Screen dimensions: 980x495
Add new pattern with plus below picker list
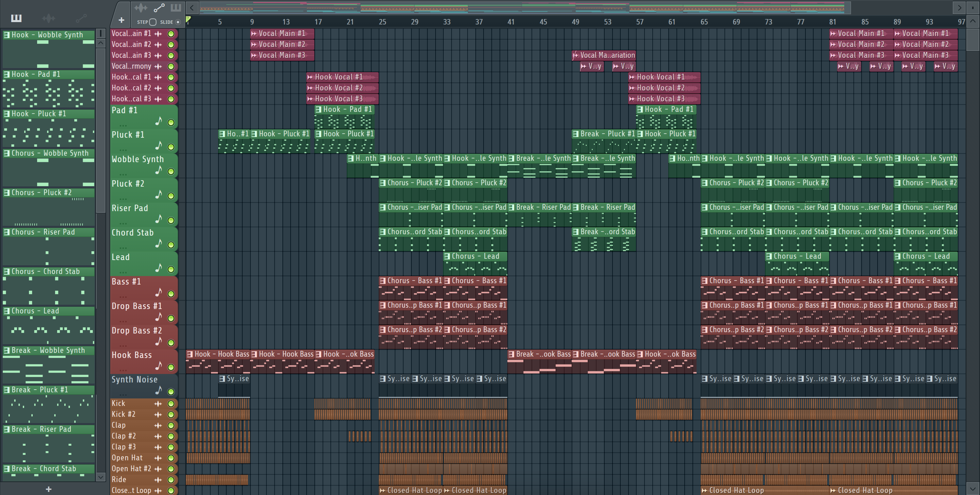[x=48, y=489]
